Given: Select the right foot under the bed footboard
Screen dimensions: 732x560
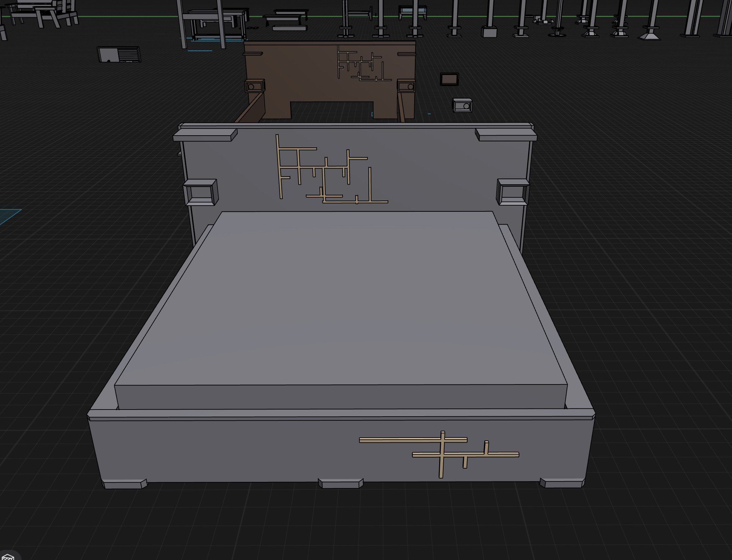Looking at the screenshot, I should [562, 483].
